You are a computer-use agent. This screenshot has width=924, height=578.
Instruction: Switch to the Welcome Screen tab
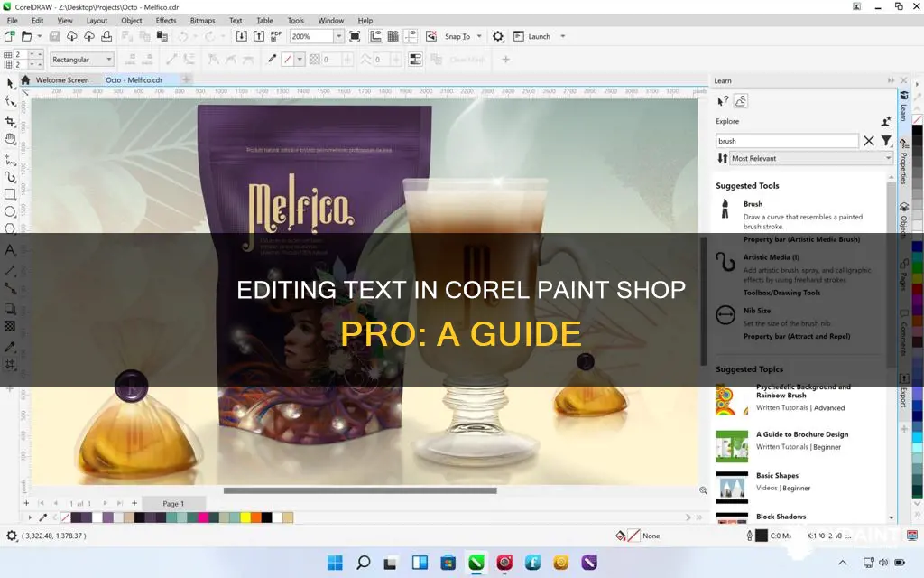point(62,79)
